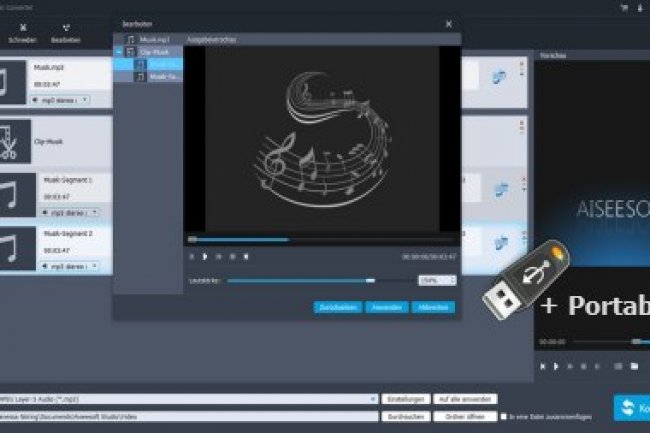The width and height of the screenshot is (650, 433).
Task: Click the Musik-Segment 1 note thumbnail
Action: coord(17,195)
